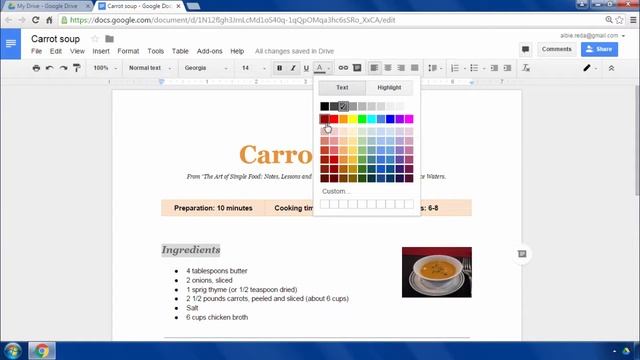The image size is (640, 360).
Task: Insert a comment from the toolbar
Action: click(357, 68)
